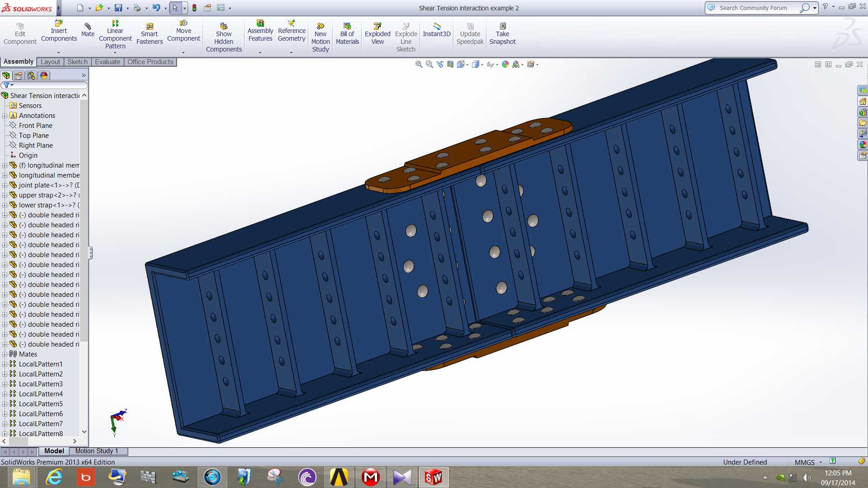Select the Model tab at the bottom
Image resolution: width=868 pixels, height=488 pixels.
tap(54, 451)
